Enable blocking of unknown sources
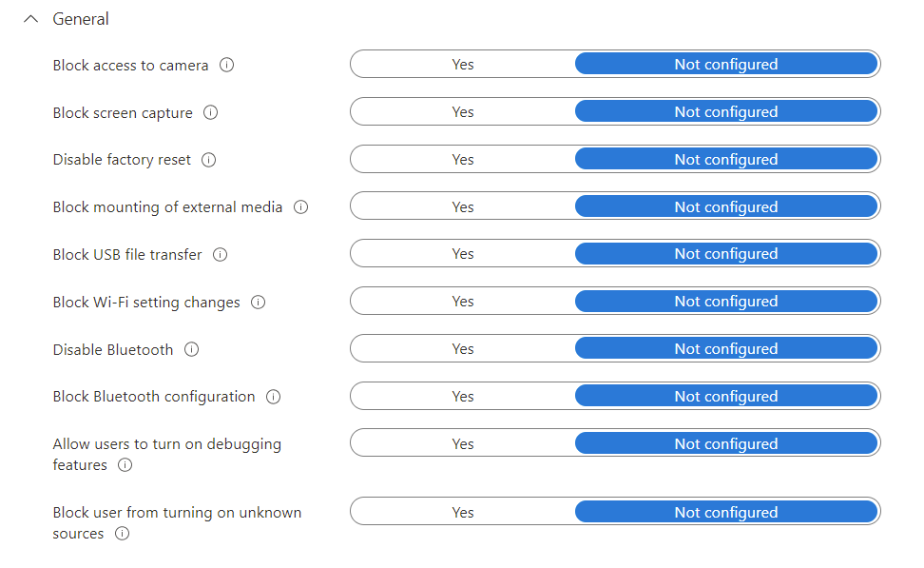This screenshot has width=924, height=568. click(x=462, y=511)
